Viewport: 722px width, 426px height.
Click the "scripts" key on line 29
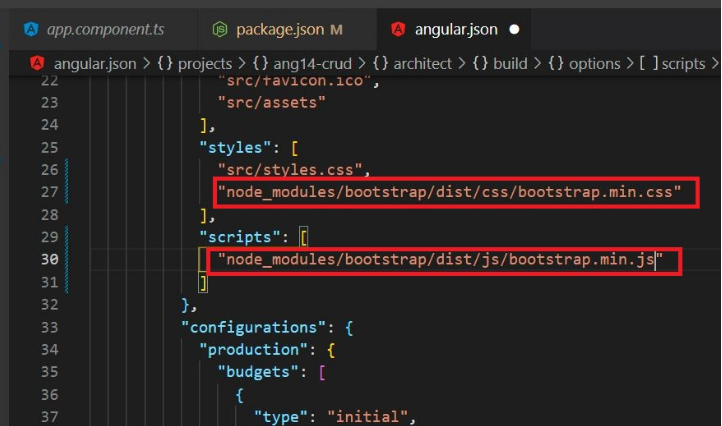pos(240,237)
